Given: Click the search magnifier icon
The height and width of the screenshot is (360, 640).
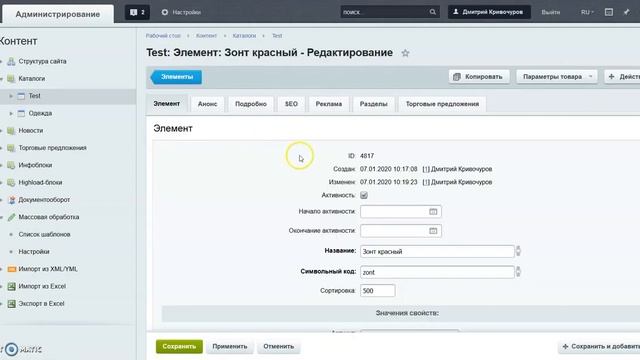Looking at the screenshot, I should 433,12.
